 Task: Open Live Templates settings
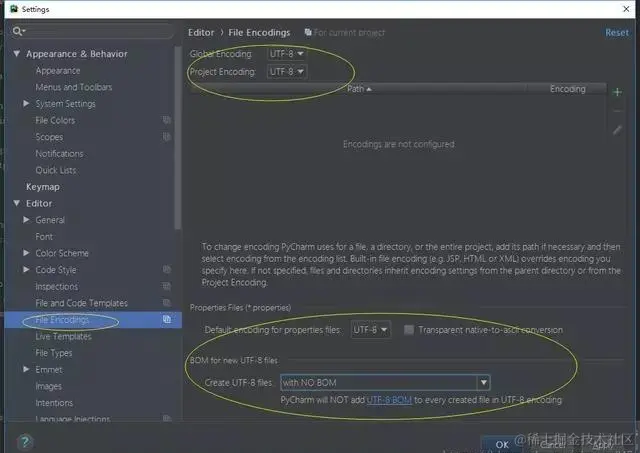click(64, 336)
